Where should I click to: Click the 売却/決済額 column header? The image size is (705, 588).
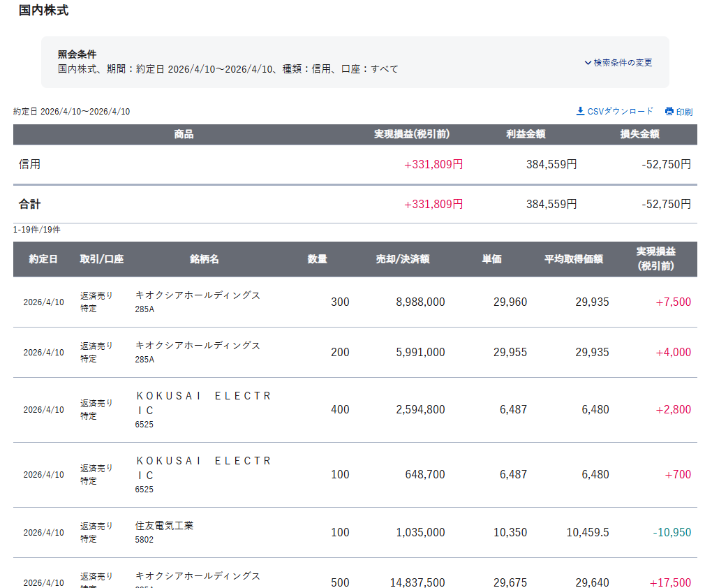[403, 259]
